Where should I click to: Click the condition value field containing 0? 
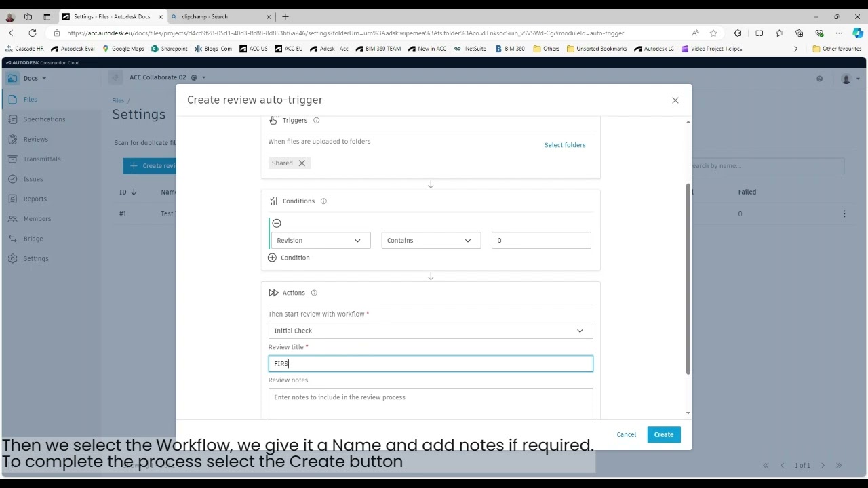point(541,241)
